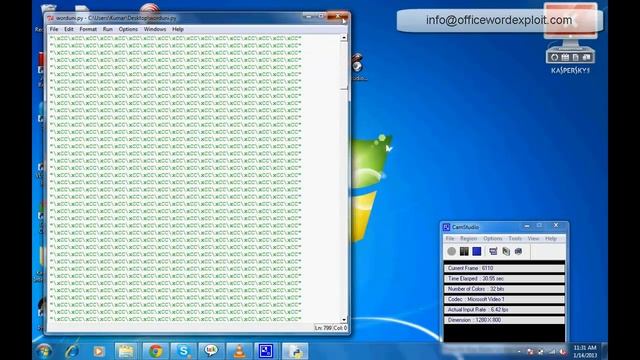Click CamStudio's last toolbar icon
640x360 pixels.
coord(518,251)
